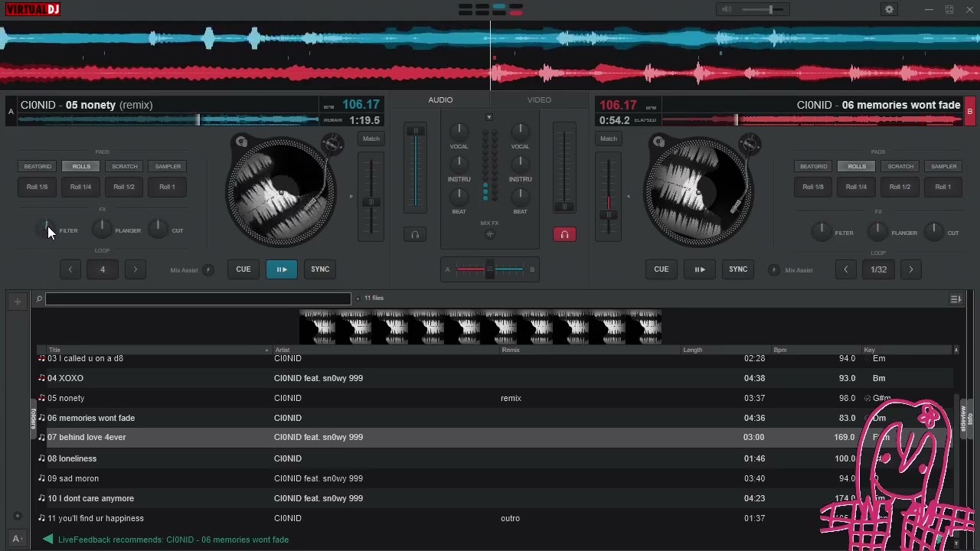Click the search options dot before 11 files
This screenshot has width=980, height=551.
358,298
